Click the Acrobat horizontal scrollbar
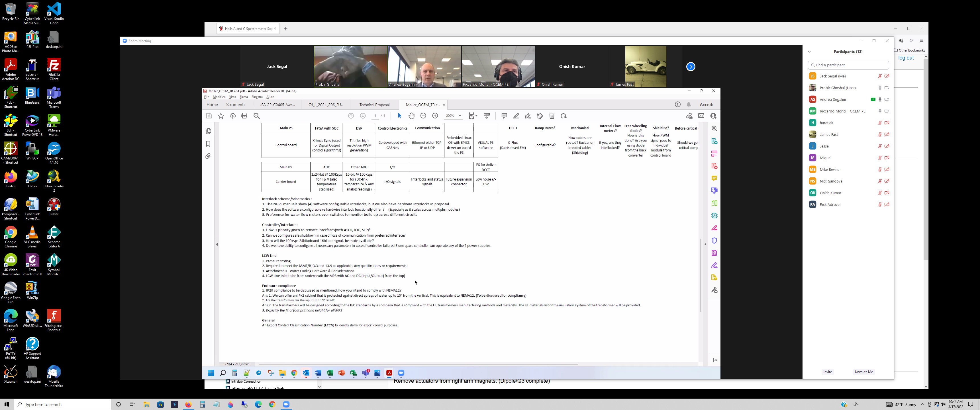980x410 pixels. click(x=418, y=364)
